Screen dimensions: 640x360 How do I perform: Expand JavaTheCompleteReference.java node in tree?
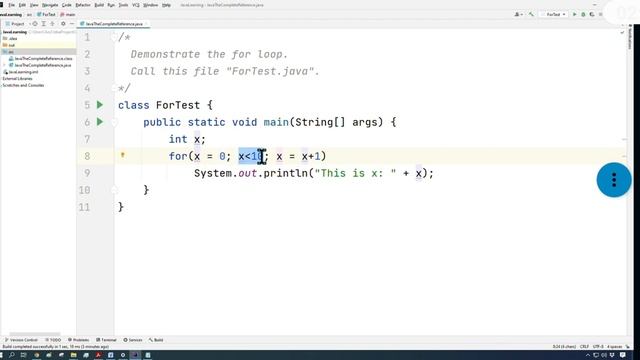(x=4, y=65)
